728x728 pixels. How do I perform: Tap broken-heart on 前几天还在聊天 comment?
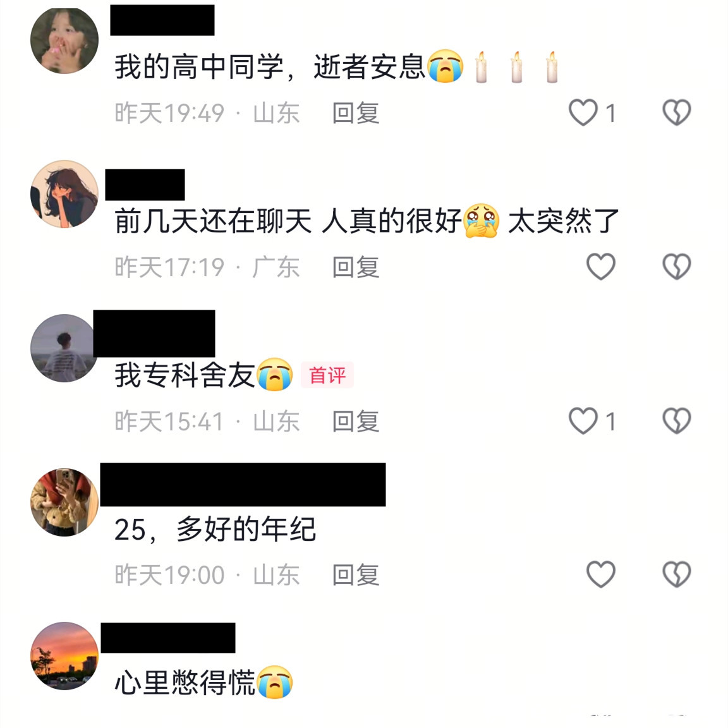pos(676,267)
